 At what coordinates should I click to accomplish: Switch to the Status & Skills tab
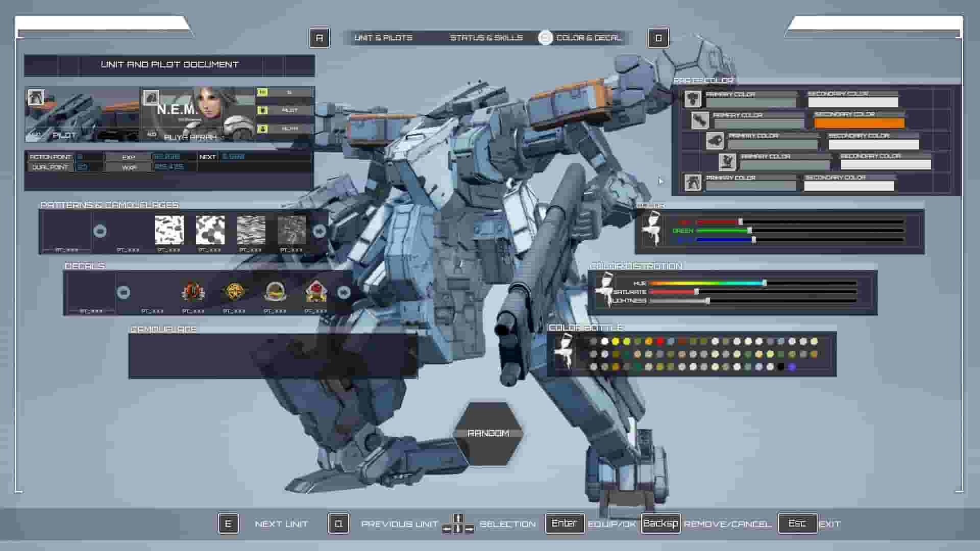pyautogui.click(x=486, y=37)
